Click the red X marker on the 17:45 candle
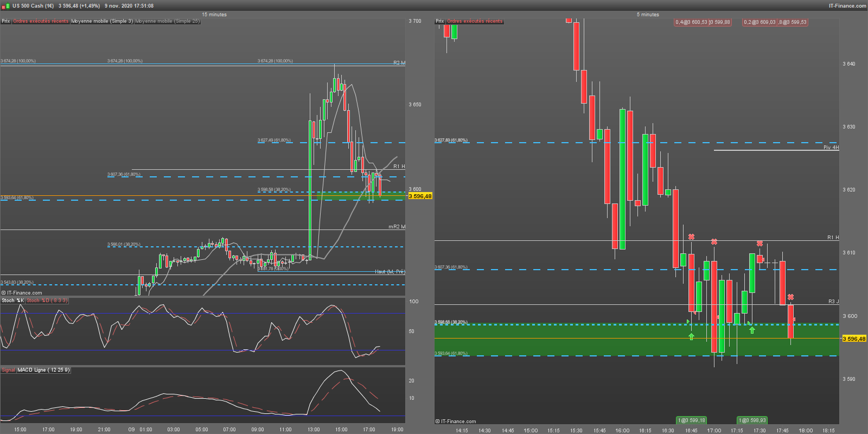This screenshot has width=868, height=434. click(x=791, y=297)
